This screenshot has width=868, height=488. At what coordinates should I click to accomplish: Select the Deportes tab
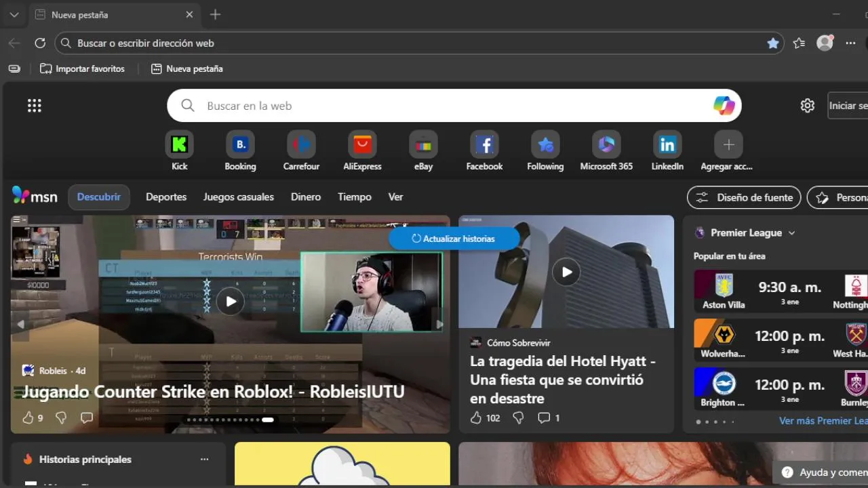click(166, 197)
